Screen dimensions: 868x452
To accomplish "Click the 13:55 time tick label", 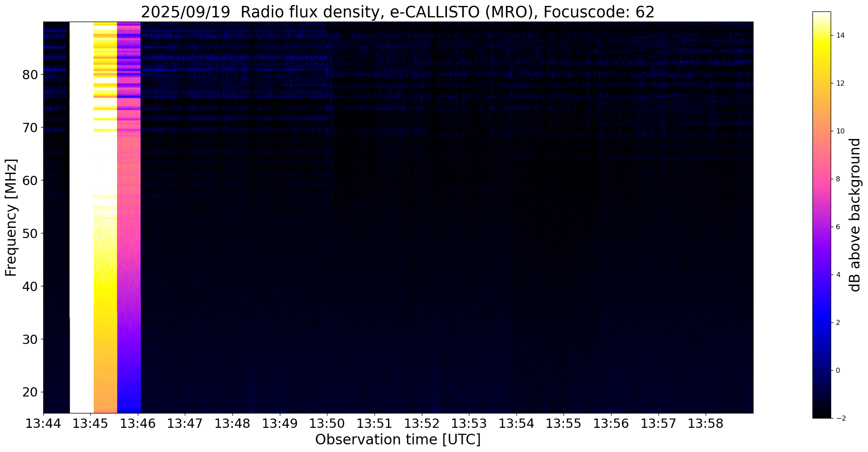I will point(564,424).
